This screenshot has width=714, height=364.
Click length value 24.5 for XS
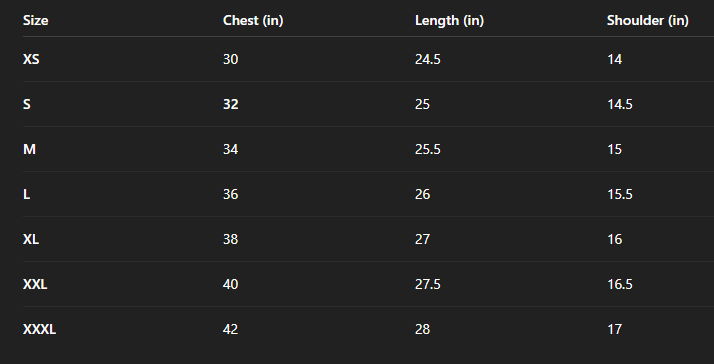coord(428,59)
